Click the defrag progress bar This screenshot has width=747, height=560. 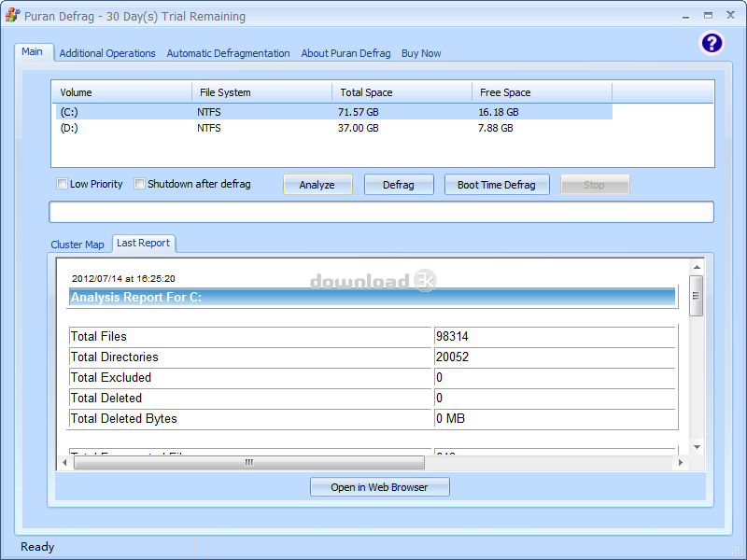point(381,212)
